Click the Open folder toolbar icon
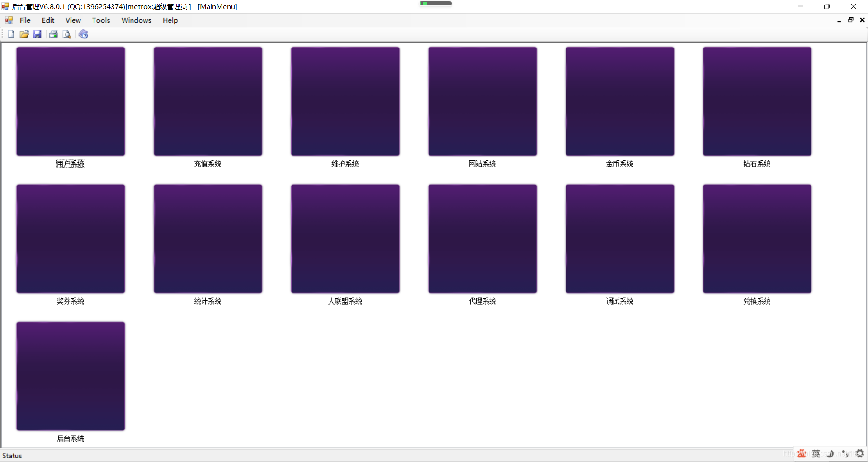The width and height of the screenshot is (868, 462). (24, 34)
